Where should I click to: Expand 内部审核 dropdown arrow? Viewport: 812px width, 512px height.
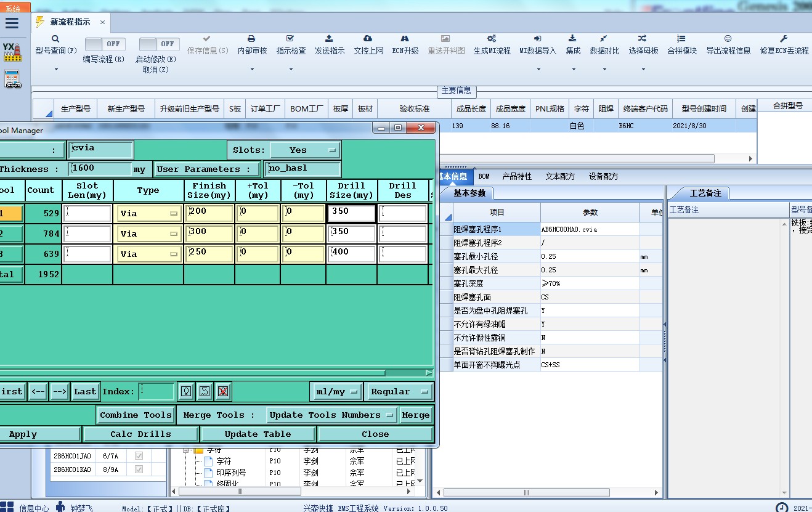(x=252, y=69)
